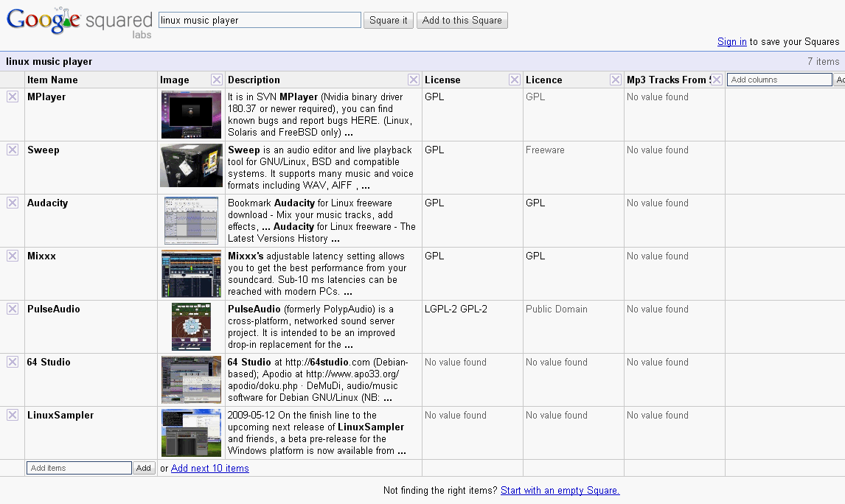Remove the Licence column with its X icon
Image resolution: width=845 pixels, height=504 pixels.
coord(616,80)
